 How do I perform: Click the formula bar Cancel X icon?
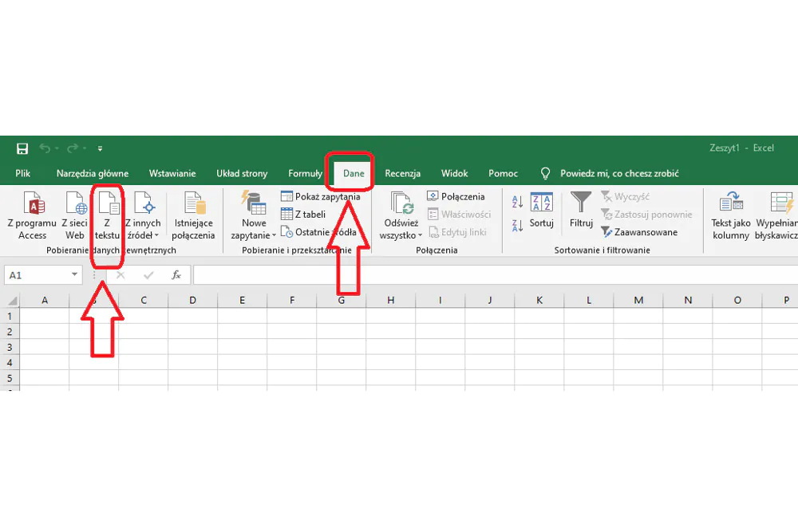click(x=120, y=275)
